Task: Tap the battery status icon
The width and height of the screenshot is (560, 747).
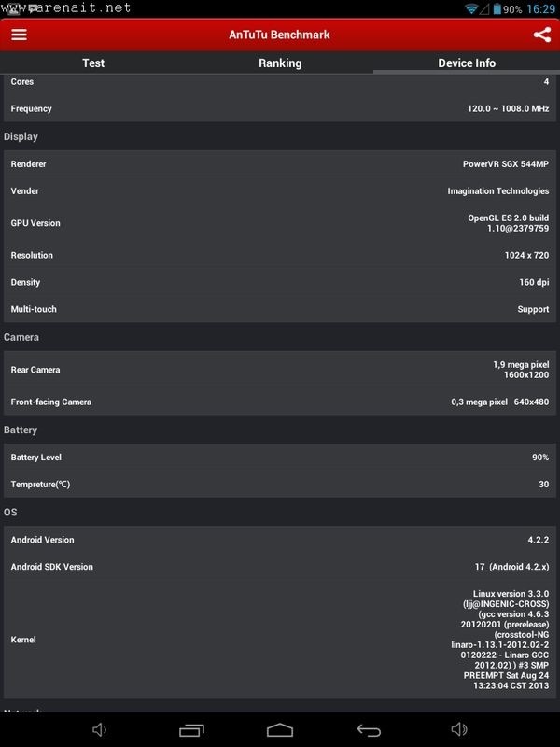Action: [496, 8]
